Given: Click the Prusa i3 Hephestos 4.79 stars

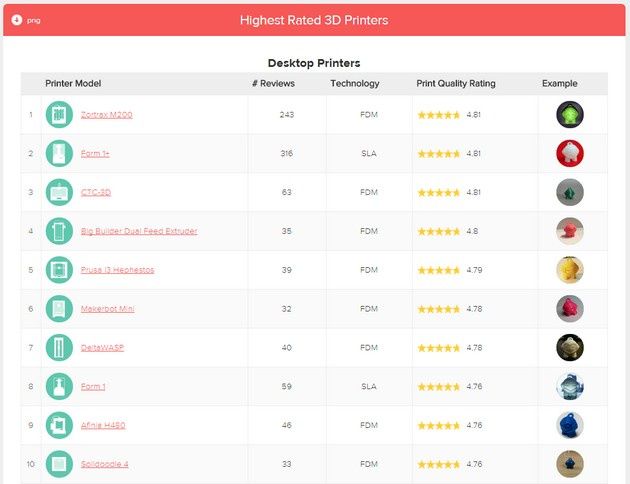Looking at the screenshot, I should pos(439,270).
